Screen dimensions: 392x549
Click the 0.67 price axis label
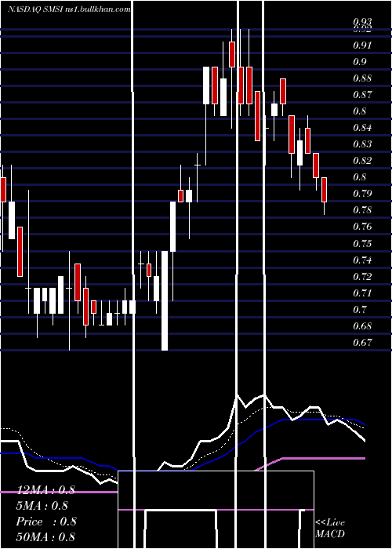[362, 342]
